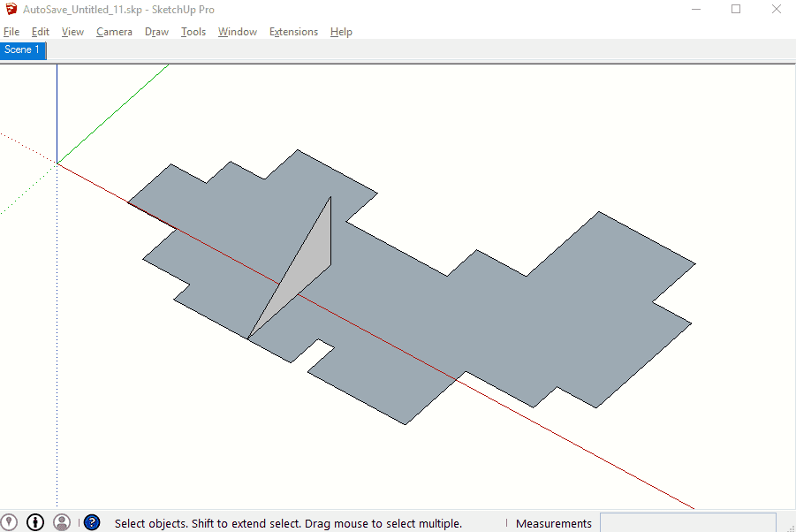Open the File menu
This screenshot has height=532, width=796.
pyautogui.click(x=11, y=32)
